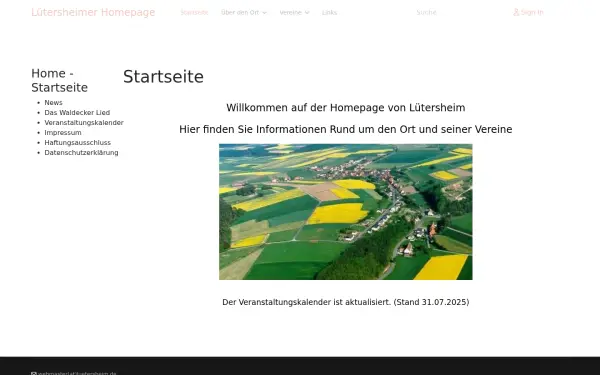The width and height of the screenshot is (600, 375).
Task: Select Startseite in the top navigation
Action: [194, 12]
